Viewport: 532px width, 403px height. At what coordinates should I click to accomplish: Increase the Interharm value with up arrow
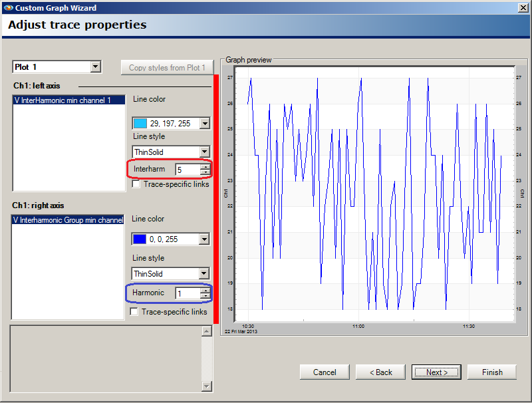tap(205, 167)
